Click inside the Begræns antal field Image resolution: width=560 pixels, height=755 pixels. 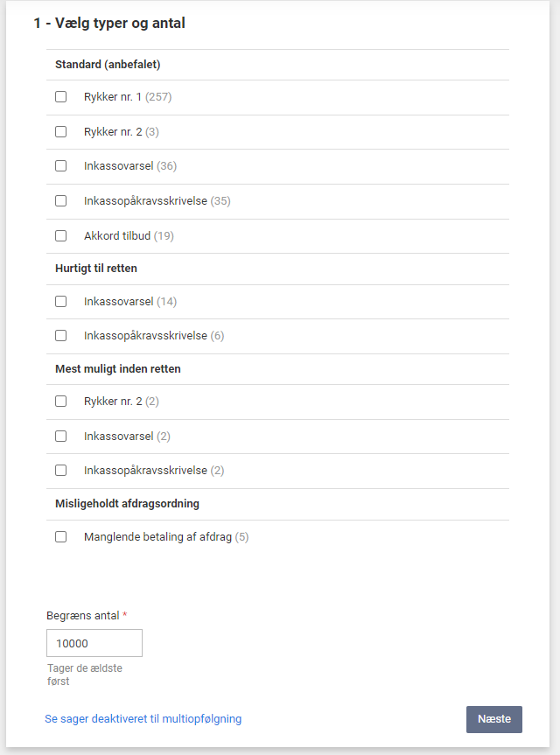[x=94, y=642]
